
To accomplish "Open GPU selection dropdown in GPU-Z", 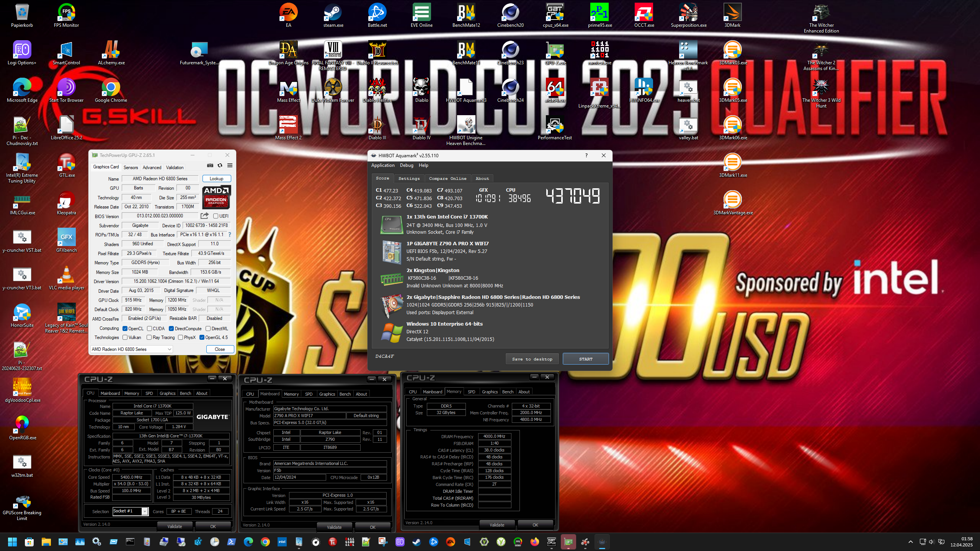I will coord(131,349).
